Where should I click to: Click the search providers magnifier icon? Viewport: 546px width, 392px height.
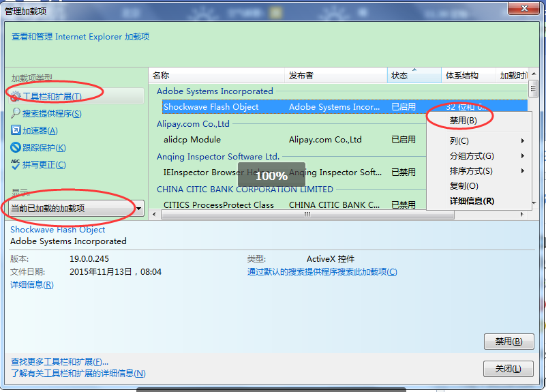tap(16, 114)
